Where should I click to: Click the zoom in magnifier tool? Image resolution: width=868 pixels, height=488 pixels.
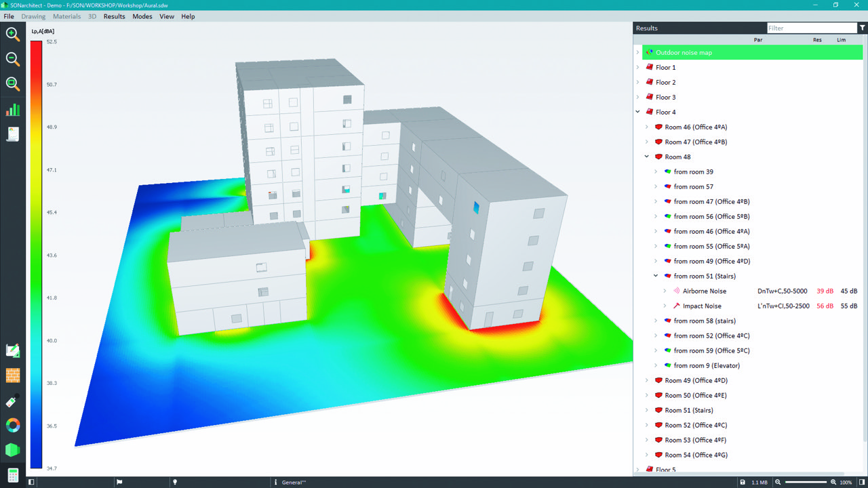coord(13,34)
